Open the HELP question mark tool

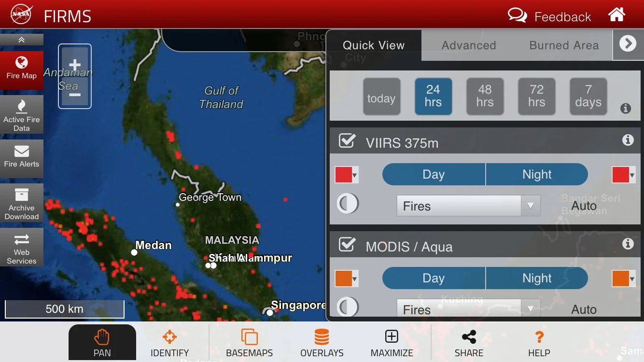(539, 343)
